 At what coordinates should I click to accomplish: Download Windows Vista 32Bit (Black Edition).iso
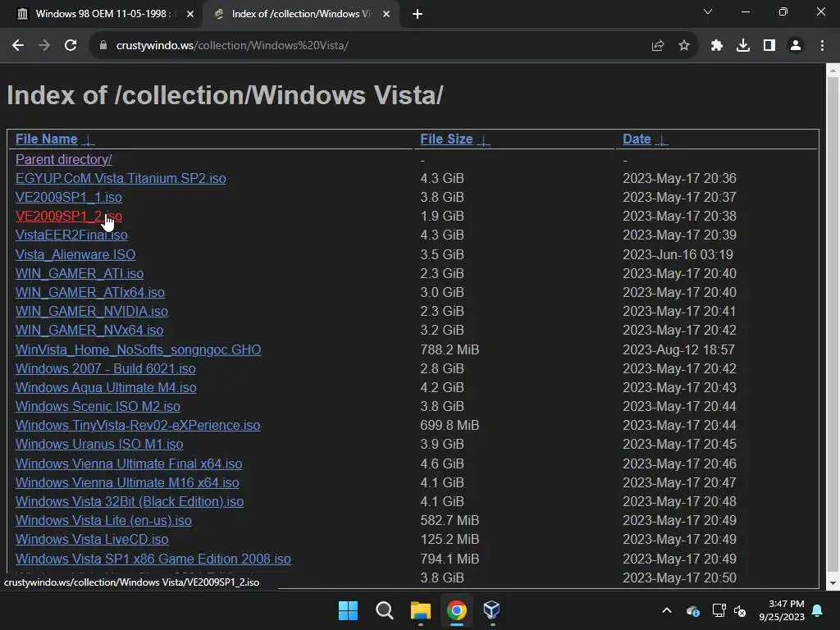coord(130,501)
